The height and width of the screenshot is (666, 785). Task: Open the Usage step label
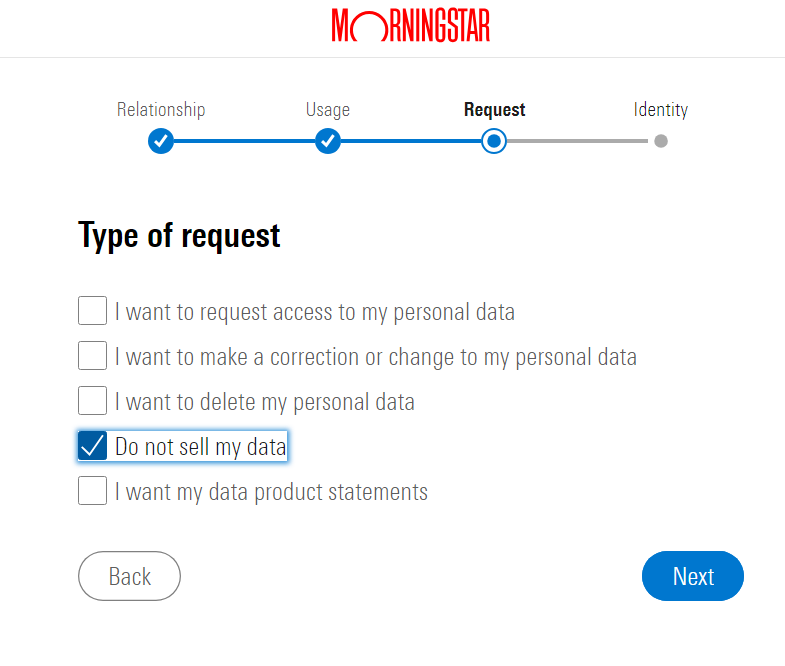pyautogui.click(x=328, y=110)
